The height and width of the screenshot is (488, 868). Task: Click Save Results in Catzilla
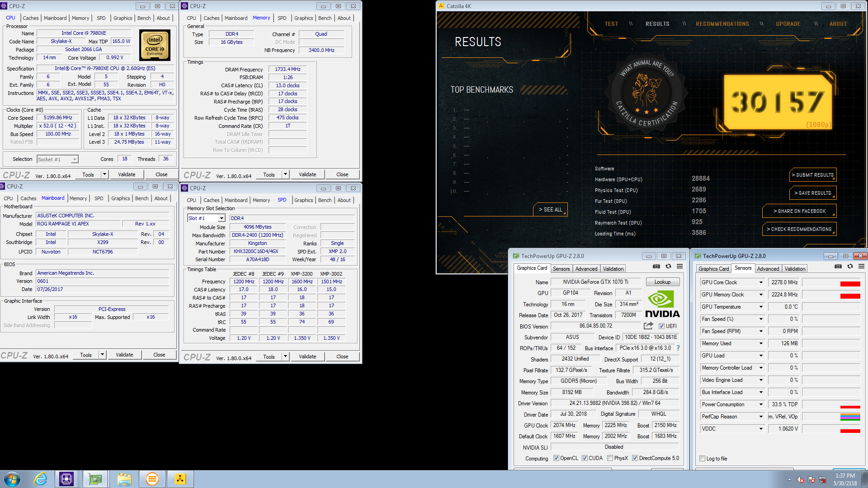[812, 193]
